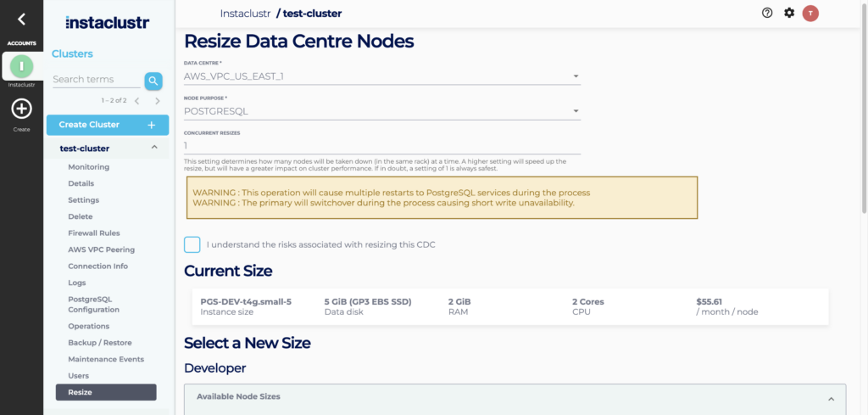This screenshot has height=415, width=868.
Task: Collapse the test-cluster tree section
Action: pos(153,148)
